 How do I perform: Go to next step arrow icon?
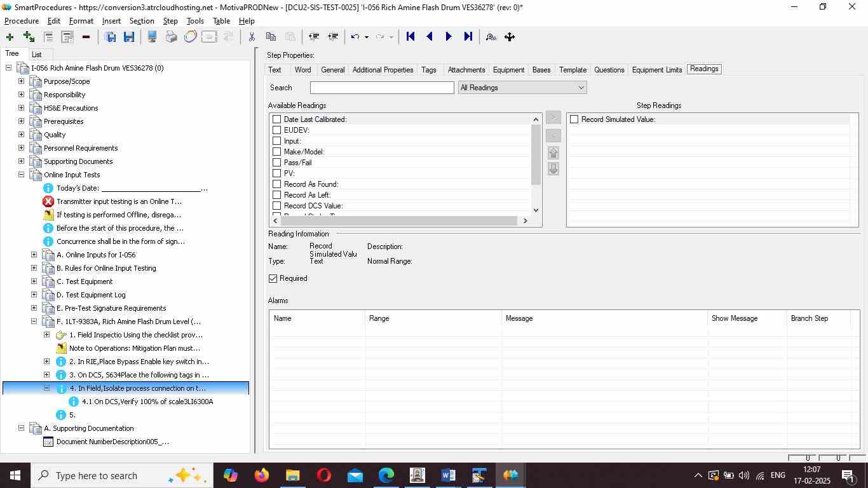(449, 37)
